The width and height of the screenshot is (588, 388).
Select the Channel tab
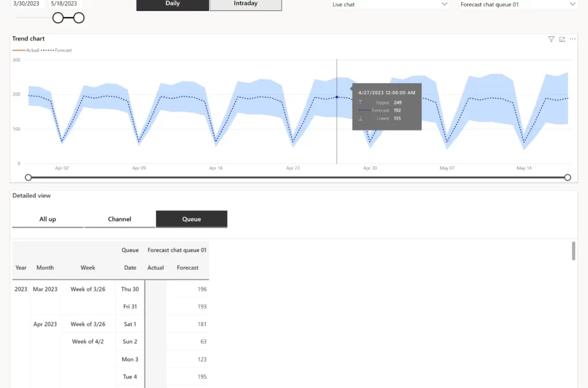point(119,219)
